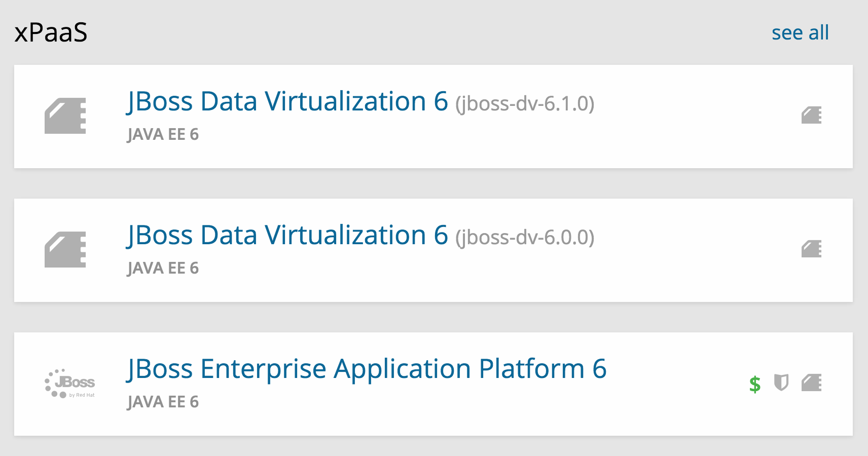Click JAVA EE 6 label on second card
The image size is (868, 456).
[163, 268]
